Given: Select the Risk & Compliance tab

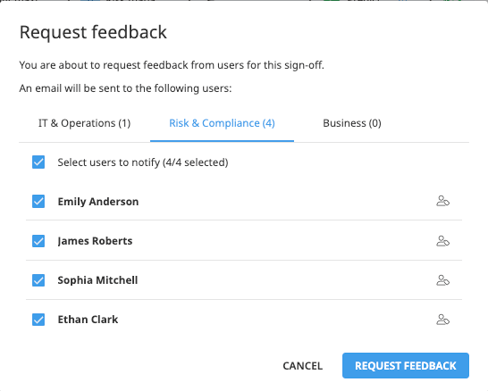Looking at the screenshot, I should [x=222, y=123].
